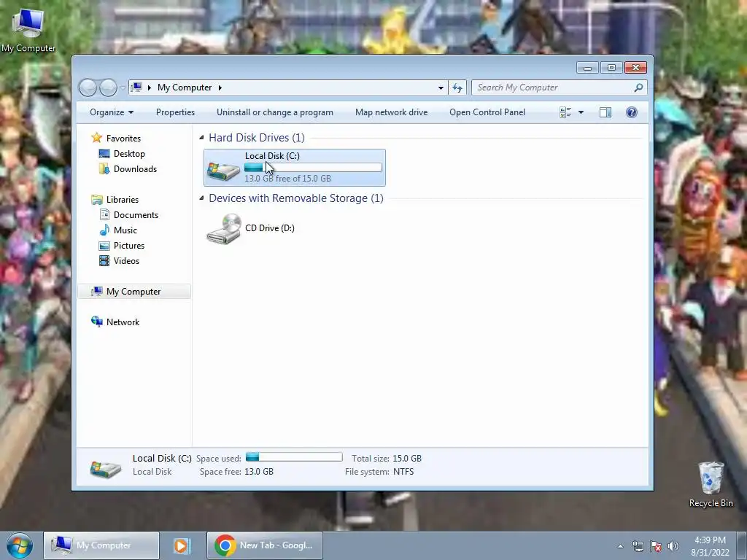
Task: Open the address bar history dropdown
Action: click(441, 87)
